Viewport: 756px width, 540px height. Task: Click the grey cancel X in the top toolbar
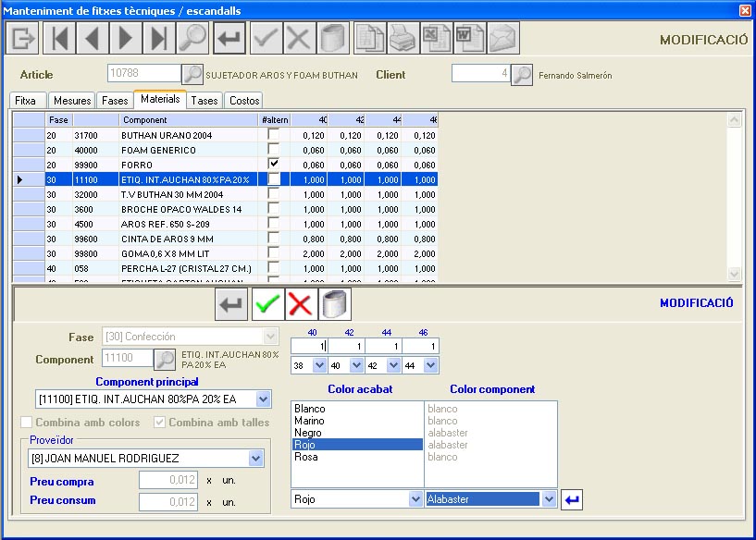[299, 38]
